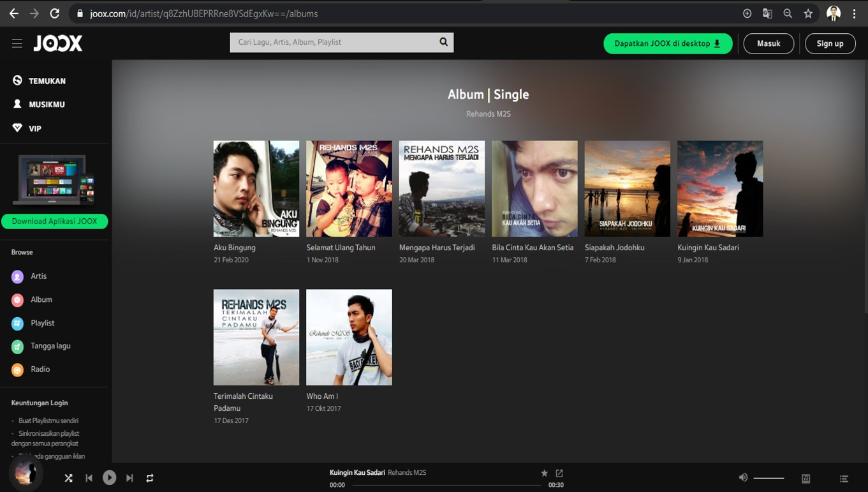Browse Tangga lagu in the sidebar
Screen dimensions: 868x492
41,346
